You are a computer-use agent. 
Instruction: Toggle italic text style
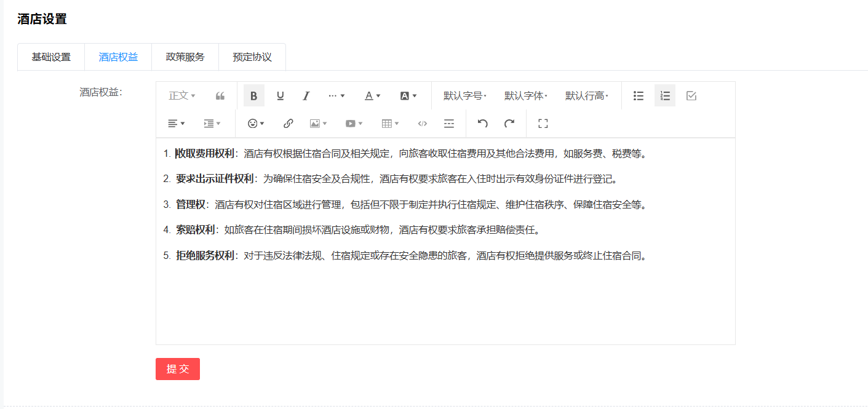pyautogui.click(x=306, y=96)
